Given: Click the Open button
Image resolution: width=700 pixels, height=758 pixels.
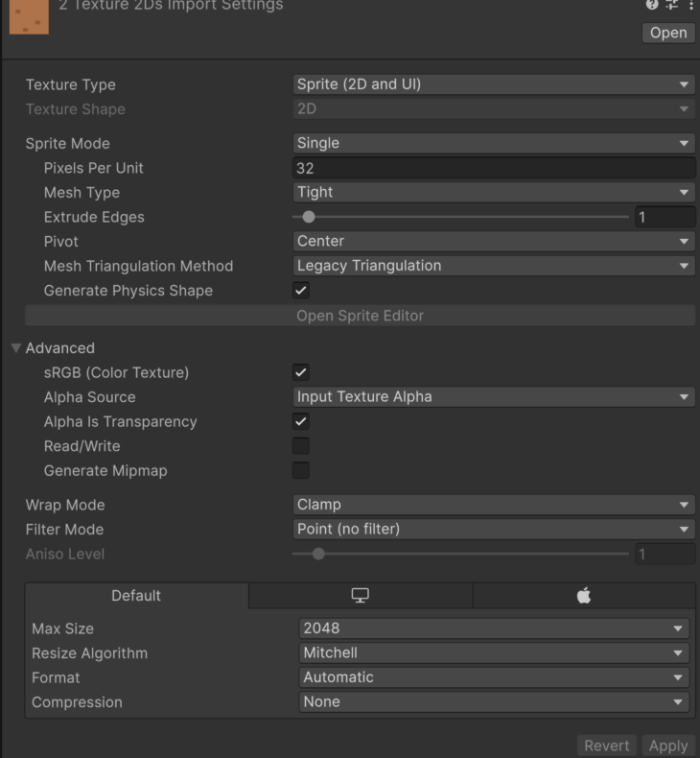Looking at the screenshot, I should coord(668,33).
